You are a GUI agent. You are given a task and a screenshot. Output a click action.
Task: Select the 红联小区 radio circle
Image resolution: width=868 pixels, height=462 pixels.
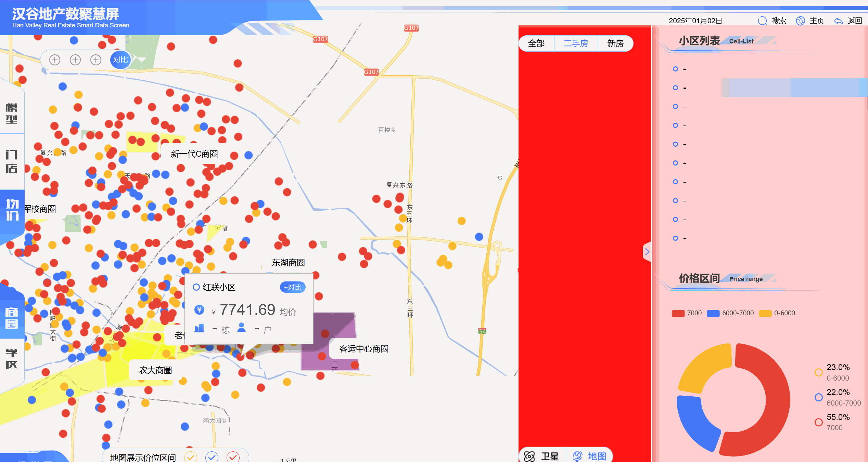coord(196,287)
